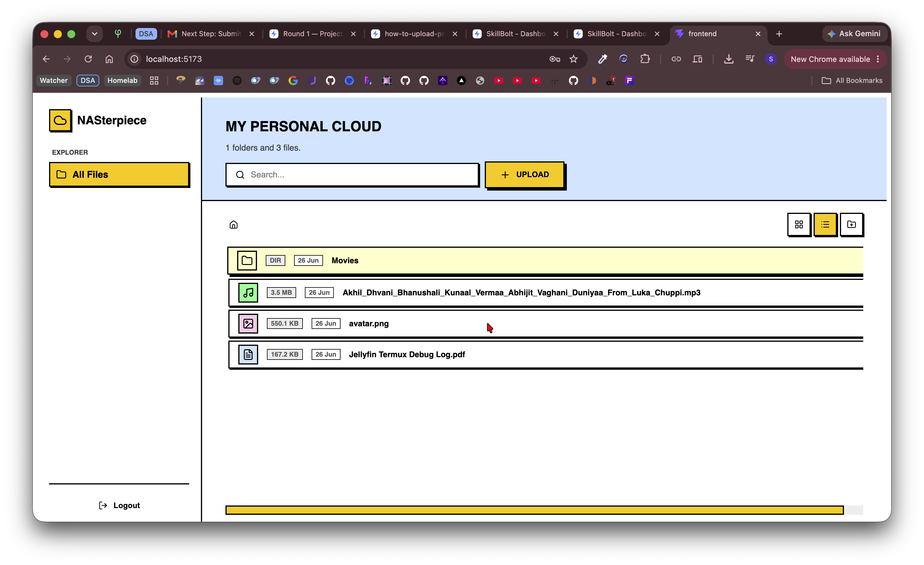Switch to list view layout
Image resolution: width=924 pixels, height=565 pixels.
click(825, 224)
